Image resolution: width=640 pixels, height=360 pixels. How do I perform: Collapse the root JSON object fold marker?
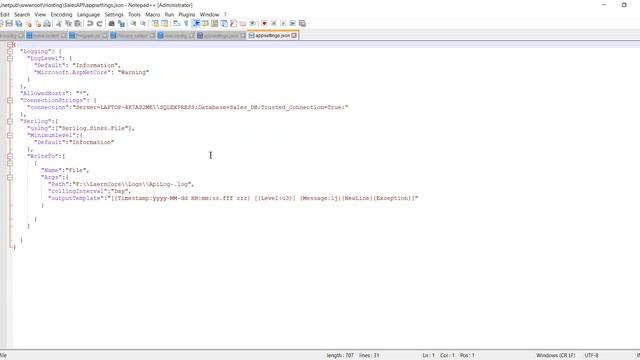coord(10,44)
